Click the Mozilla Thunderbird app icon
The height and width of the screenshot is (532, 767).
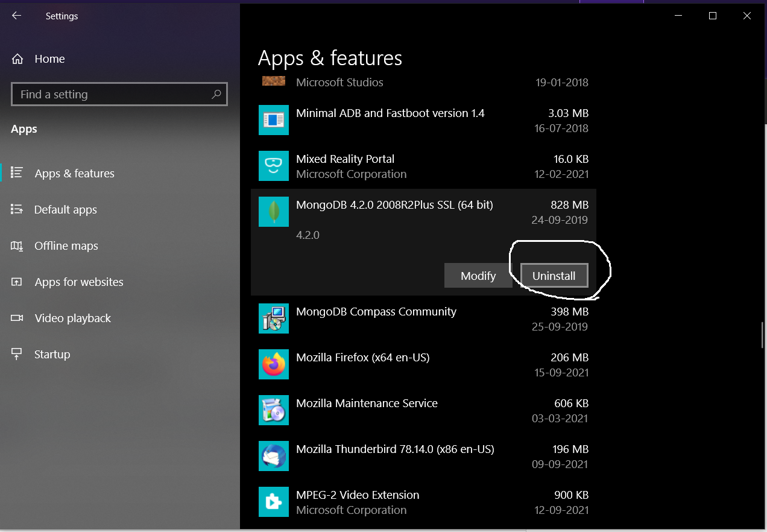(x=274, y=456)
